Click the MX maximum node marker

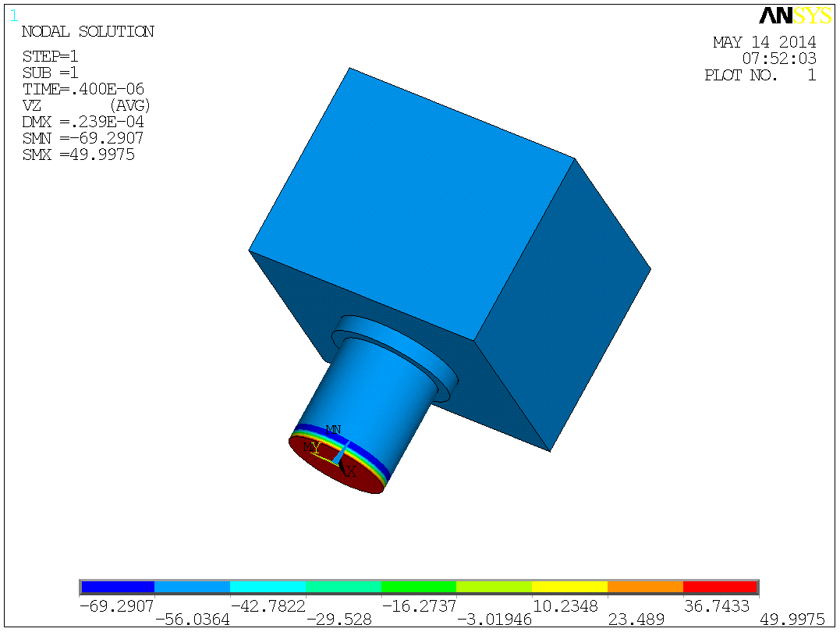coord(307,446)
